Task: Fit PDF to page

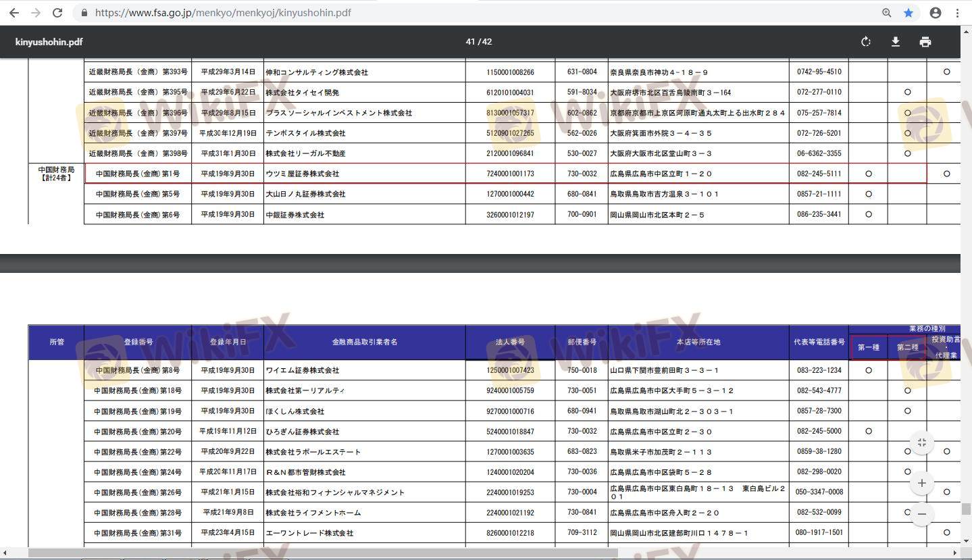Action: point(922,442)
